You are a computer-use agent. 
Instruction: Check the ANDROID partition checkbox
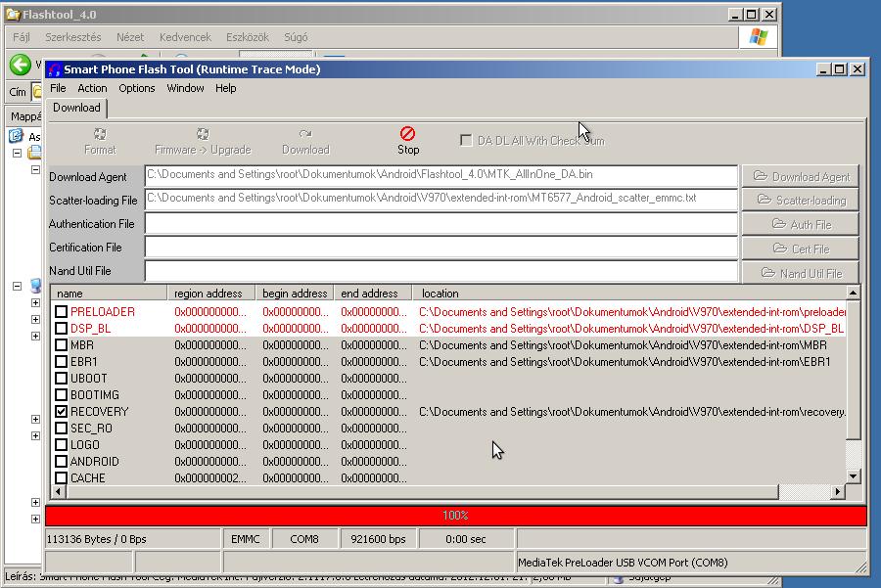click(62, 461)
